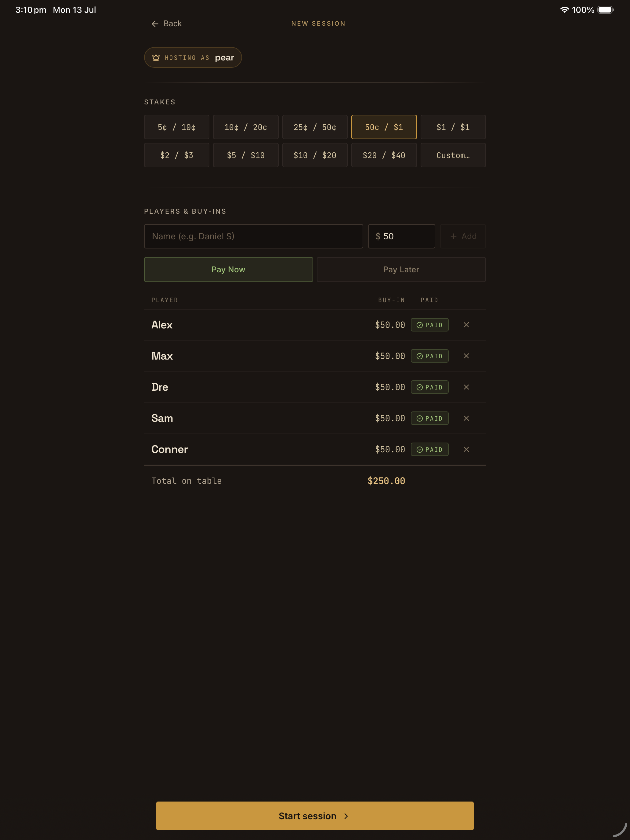Toggle Max's PAID status badge

(429, 356)
